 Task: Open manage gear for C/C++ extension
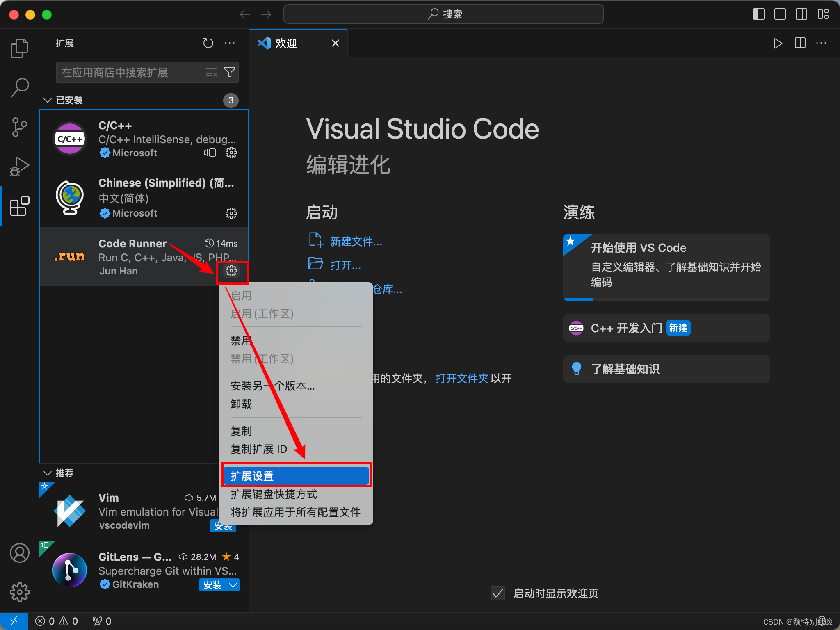tap(231, 153)
